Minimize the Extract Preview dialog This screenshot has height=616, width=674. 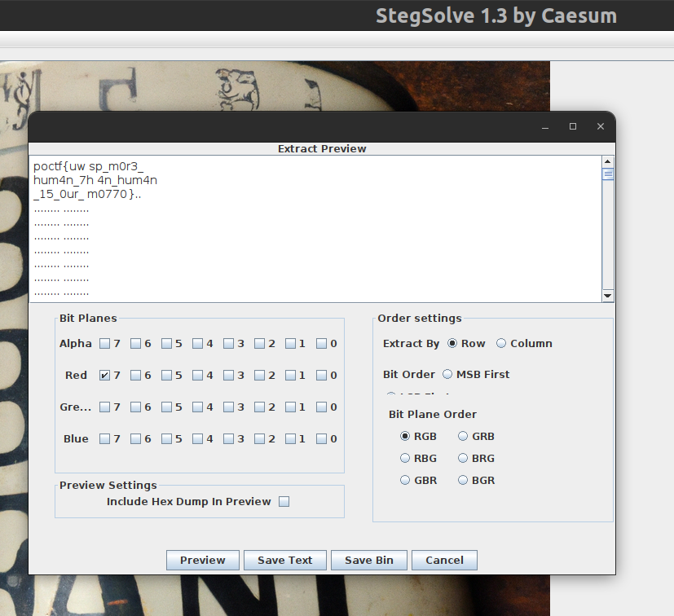[x=545, y=127]
